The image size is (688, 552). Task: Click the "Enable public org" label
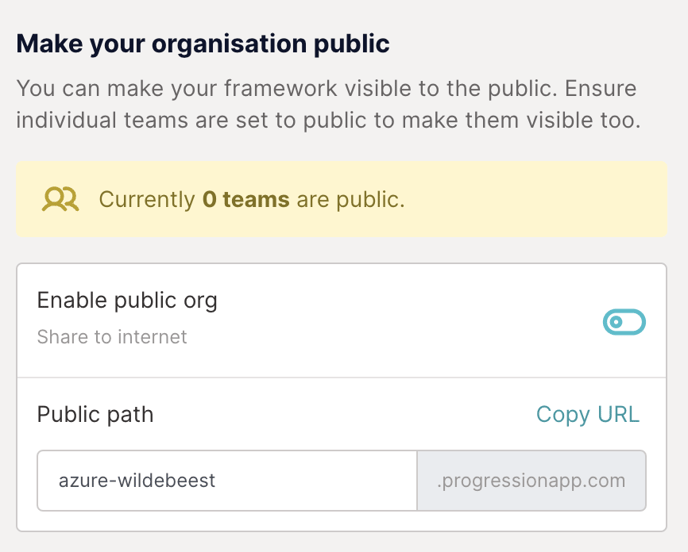coord(127,300)
